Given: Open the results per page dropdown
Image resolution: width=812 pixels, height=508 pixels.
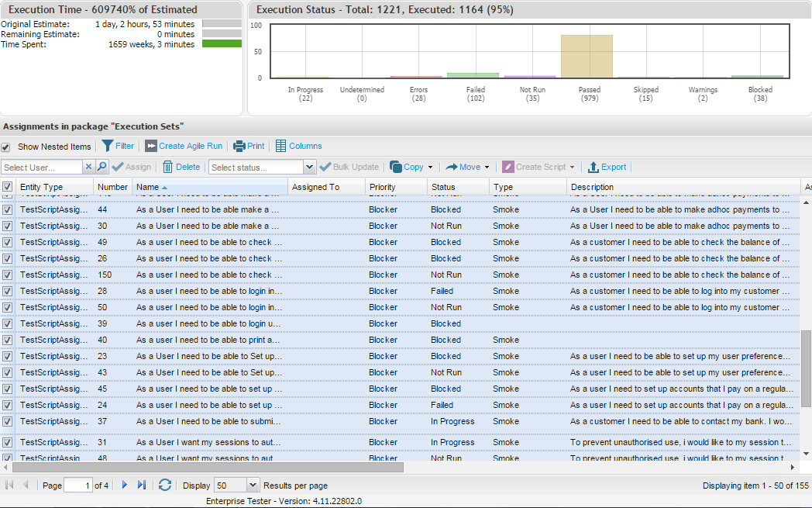Looking at the screenshot, I should [x=252, y=485].
